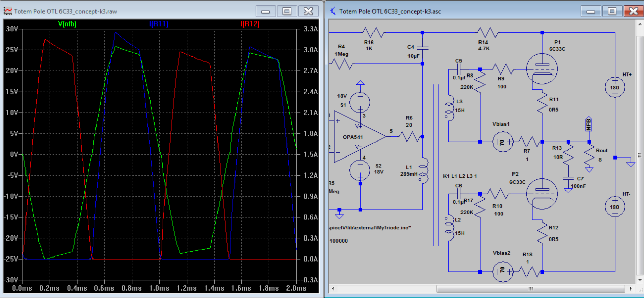
Task: Minimize the .asc schematic window
Action: (x=591, y=11)
